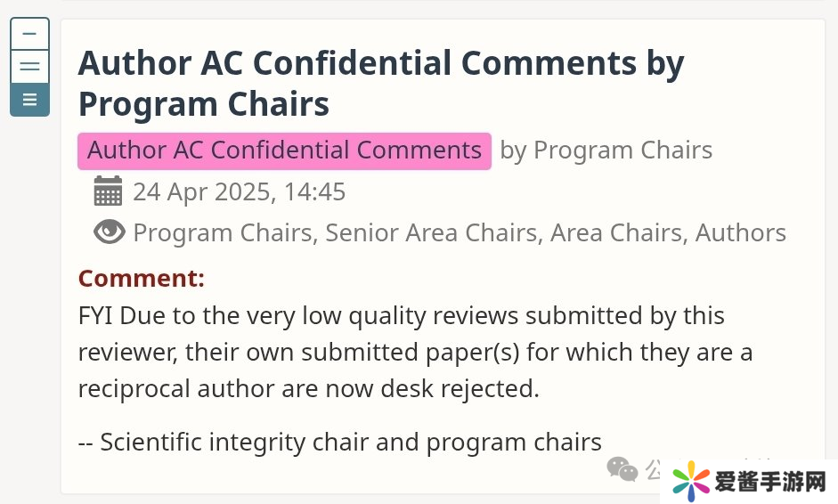The image size is (838, 504).
Task: Click "Program Chairs" in the readers list
Action: [223, 233]
